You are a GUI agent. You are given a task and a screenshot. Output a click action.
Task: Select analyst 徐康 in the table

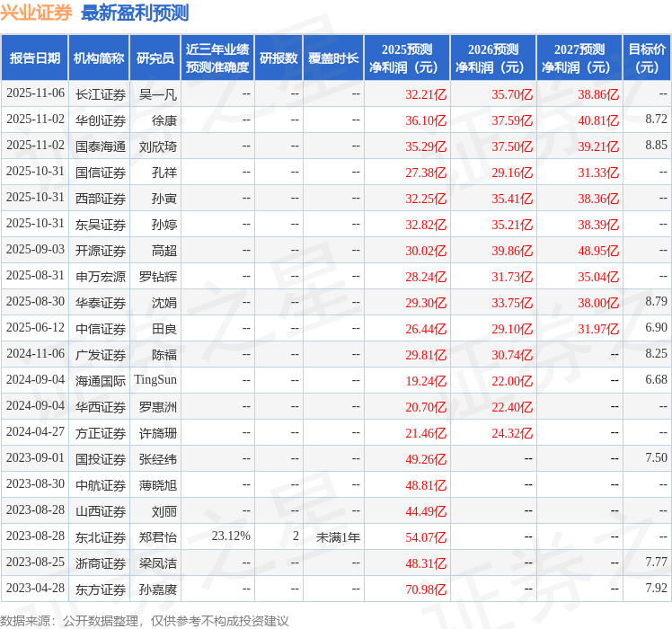click(164, 120)
